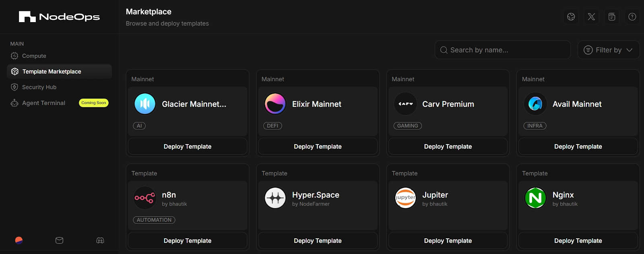Click the mail icon at sidebar bottom
This screenshot has height=254, width=644.
59,241
